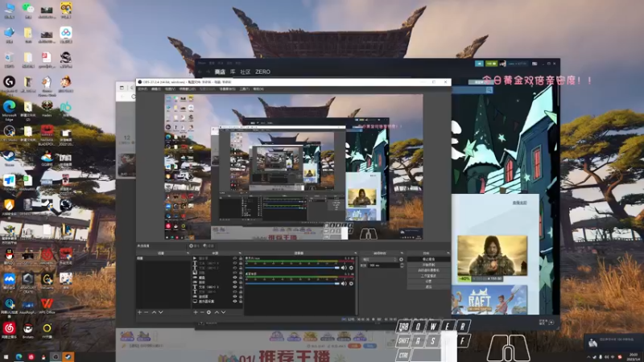This screenshot has width=644, height=362.
Task: Undock Audio Mixer panel via header icon
Action: coord(355,253)
